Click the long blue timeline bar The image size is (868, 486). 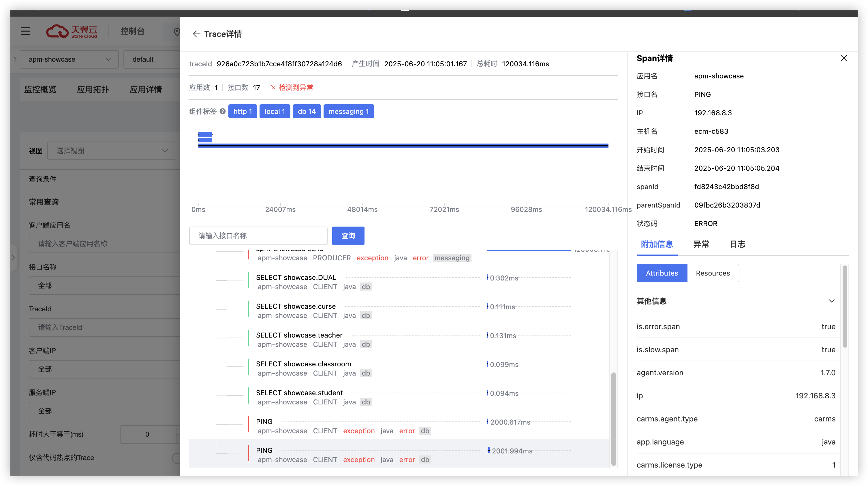tap(403, 146)
